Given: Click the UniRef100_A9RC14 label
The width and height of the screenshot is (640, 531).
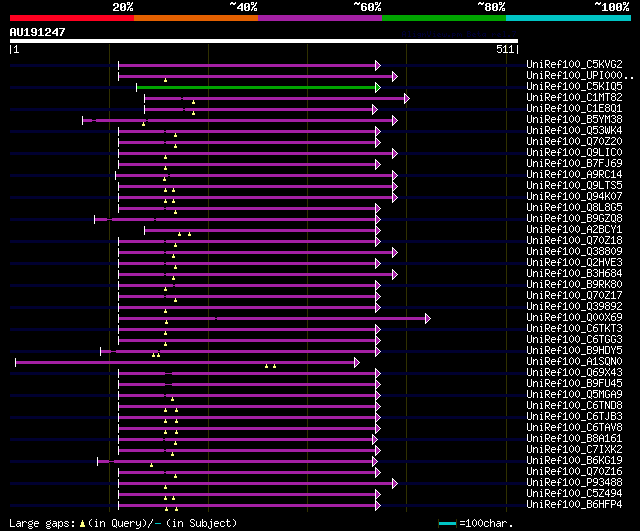Looking at the screenshot, I should 574,175.
